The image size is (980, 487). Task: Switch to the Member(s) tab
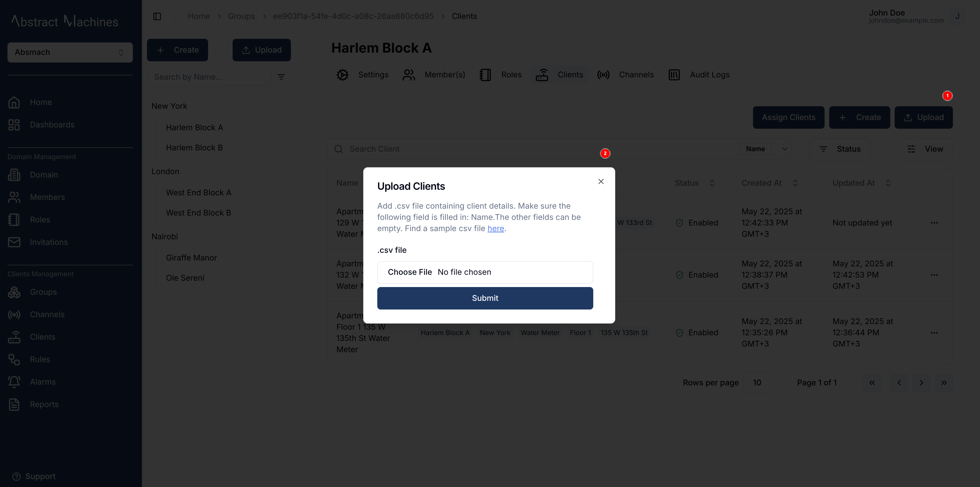pyautogui.click(x=434, y=75)
